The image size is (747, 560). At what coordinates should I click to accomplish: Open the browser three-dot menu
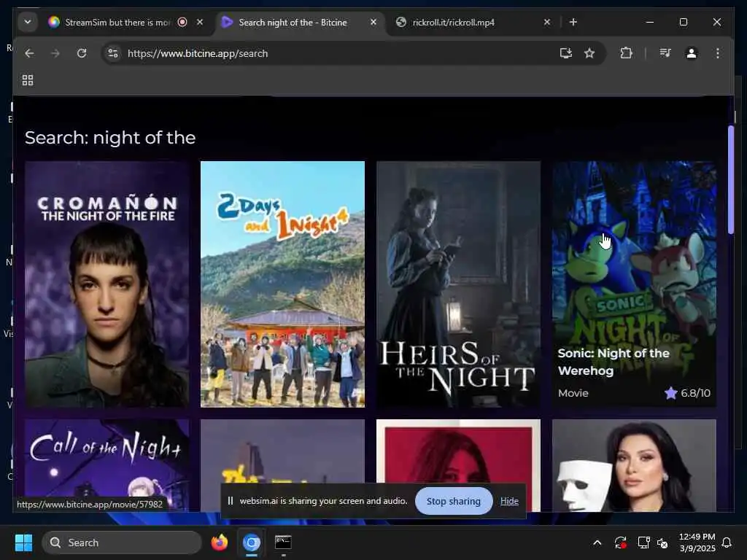coord(718,53)
